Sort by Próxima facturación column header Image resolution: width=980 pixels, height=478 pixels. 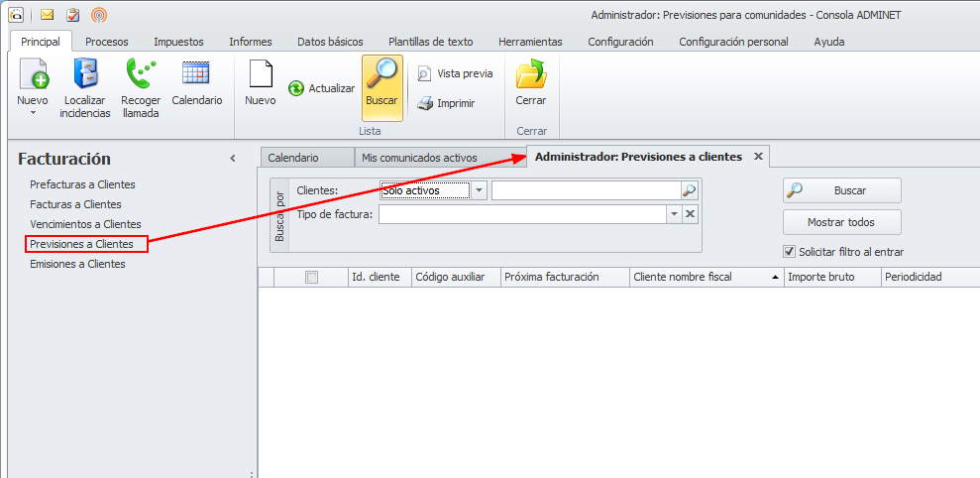point(565,277)
